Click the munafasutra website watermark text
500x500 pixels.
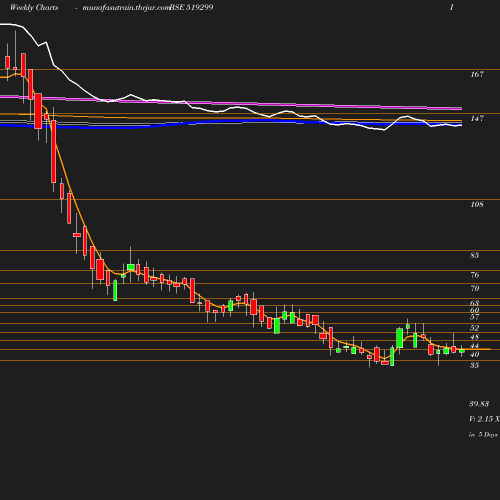pos(126,8)
